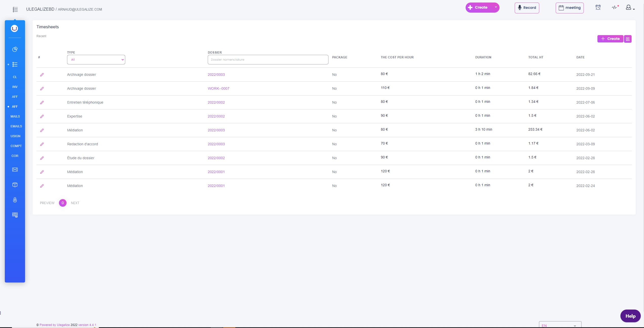Image resolution: width=644 pixels, height=328 pixels.
Task: Click the list export icon beside Create
Action: coord(628,39)
